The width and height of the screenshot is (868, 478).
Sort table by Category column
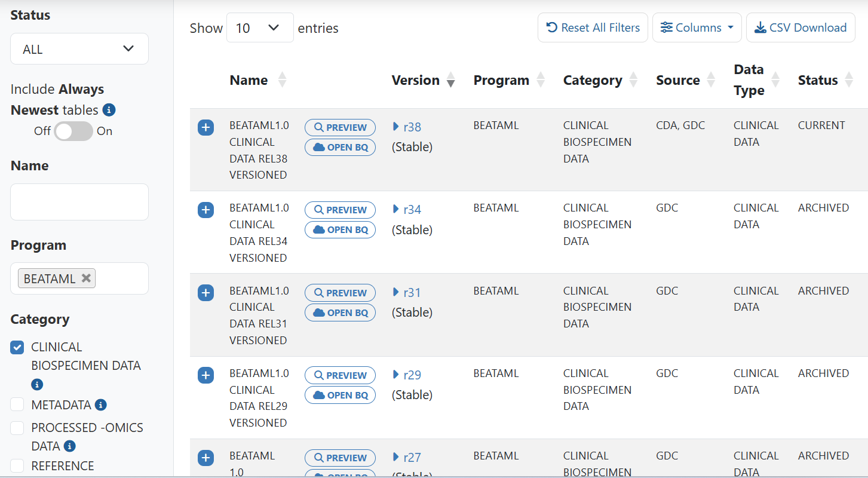[633, 80]
